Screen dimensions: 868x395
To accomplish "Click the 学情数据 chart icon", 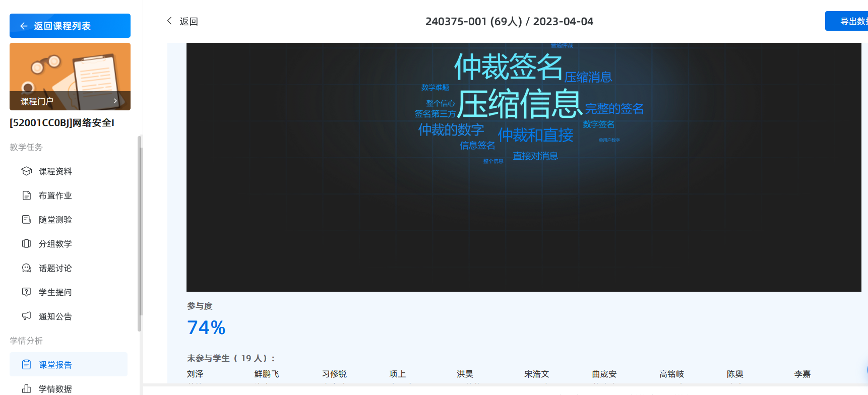I will 27,389.
